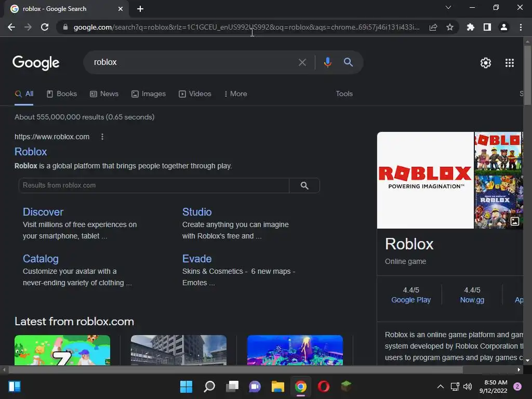The image size is (532, 399).
Task: Open Opera browser from taskbar
Action: [x=323, y=387]
